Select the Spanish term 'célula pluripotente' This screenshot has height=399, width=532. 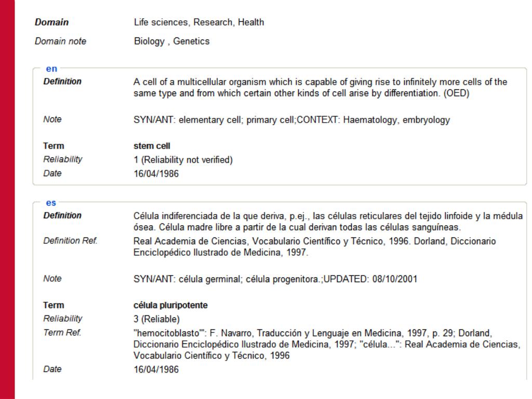coord(170,305)
